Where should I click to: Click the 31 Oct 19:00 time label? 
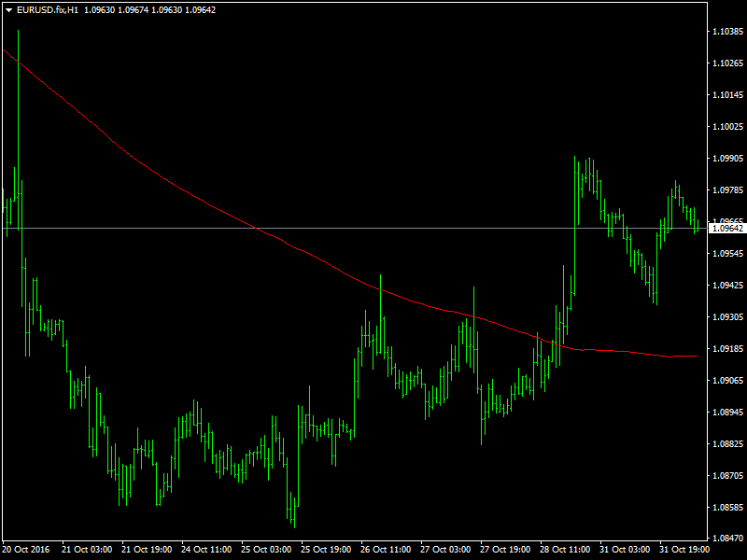[x=684, y=550]
